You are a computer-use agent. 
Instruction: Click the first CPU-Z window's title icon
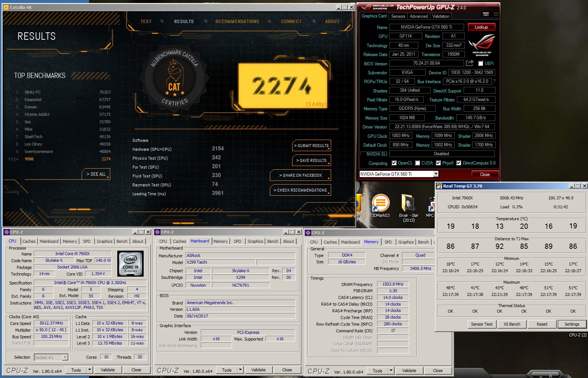click(7, 232)
